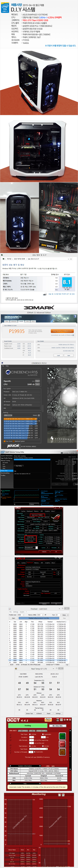78x868 pixels.
Task: Click the P19935 3DMark score text
Action: click(x=17, y=331)
